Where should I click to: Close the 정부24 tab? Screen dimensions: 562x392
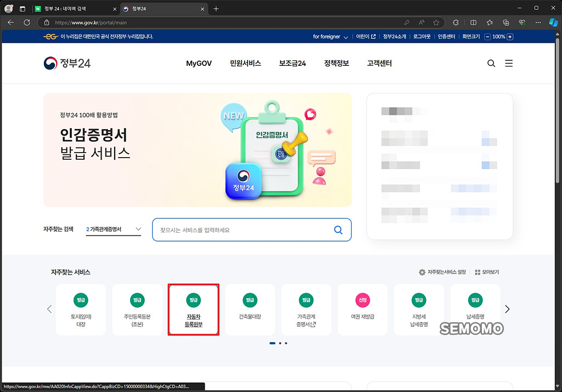coord(203,9)
